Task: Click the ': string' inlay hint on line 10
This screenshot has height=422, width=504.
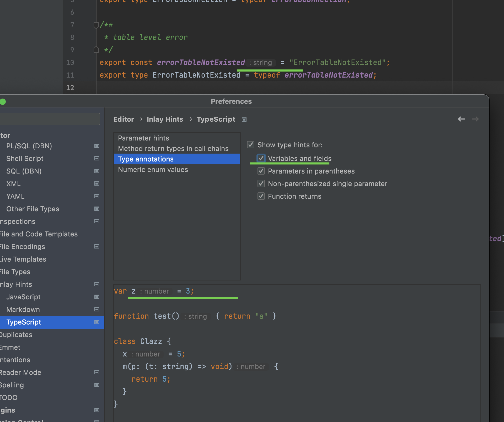Action: pyautogui.click(x=261, y=63)
